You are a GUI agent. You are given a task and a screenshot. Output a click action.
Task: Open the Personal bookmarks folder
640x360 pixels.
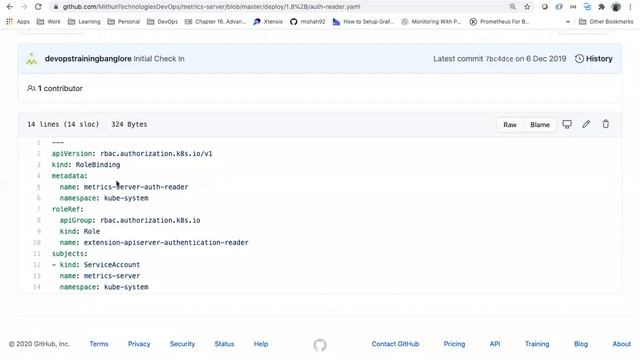tap(124, 22)
